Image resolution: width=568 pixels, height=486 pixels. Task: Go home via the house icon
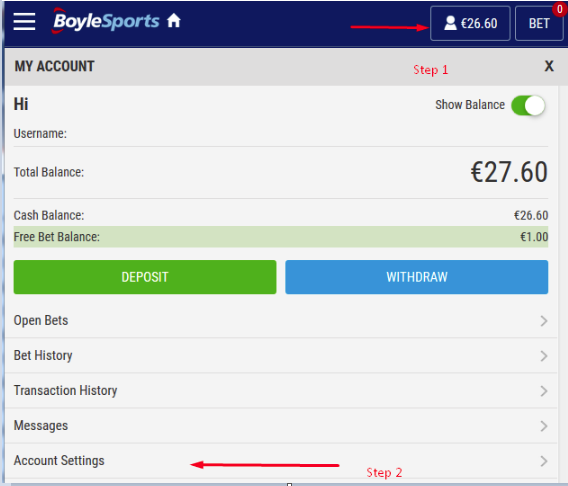(174, 20)
